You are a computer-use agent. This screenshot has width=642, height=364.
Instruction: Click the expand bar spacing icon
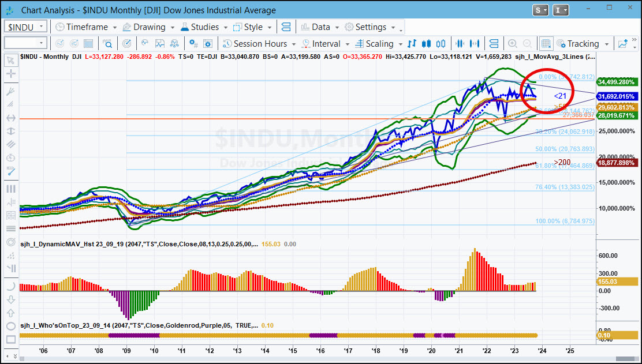[x=475, y=43]
